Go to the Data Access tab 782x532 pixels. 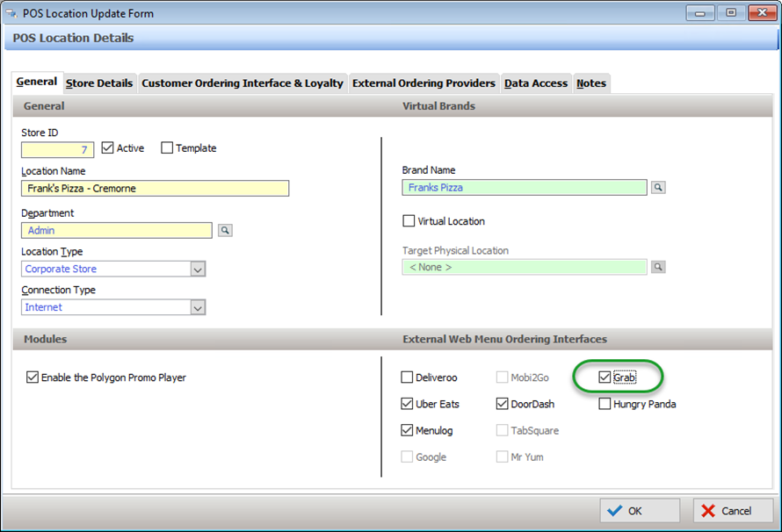pyautogui.click(x=536, y=83)
